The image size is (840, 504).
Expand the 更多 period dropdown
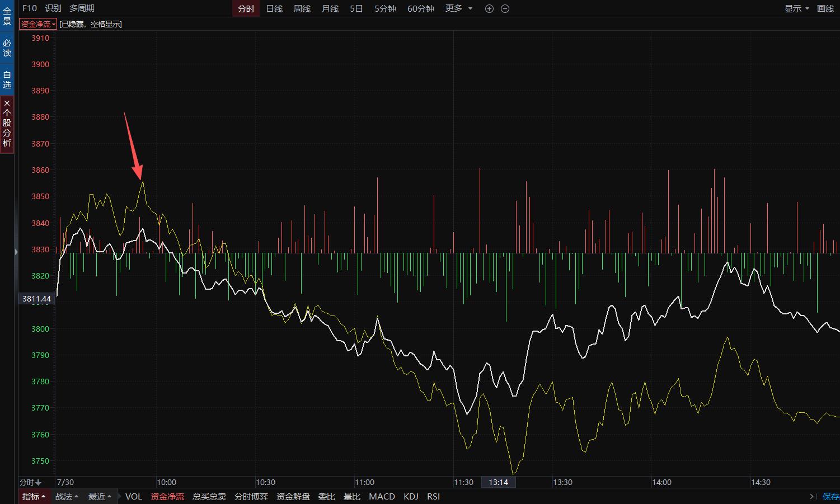point(459,8)
